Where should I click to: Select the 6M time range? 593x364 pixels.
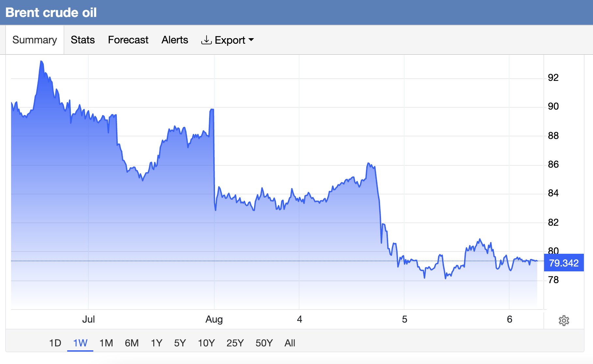pos(132,343)
